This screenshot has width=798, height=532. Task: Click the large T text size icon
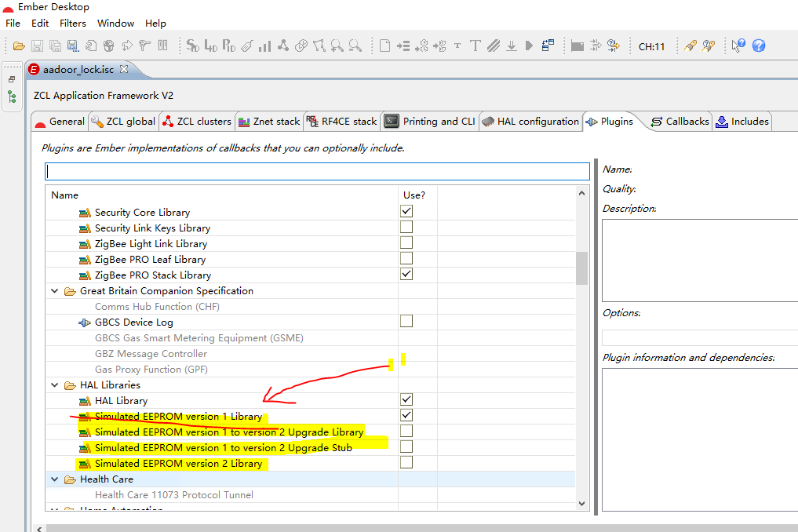tap(476, 46)
